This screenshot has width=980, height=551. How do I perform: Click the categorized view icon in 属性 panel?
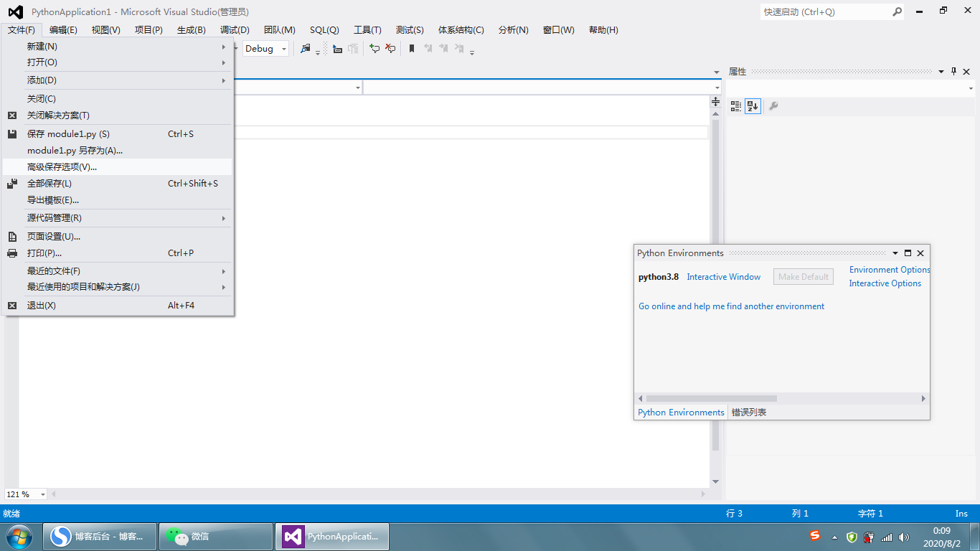736,106
